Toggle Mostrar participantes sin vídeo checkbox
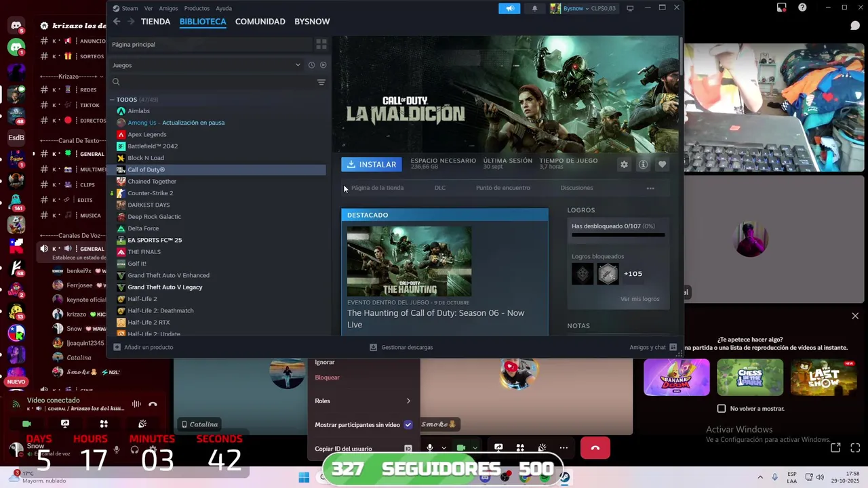The height and width of the screenshot is (488, 868). pyautogui.click(x=408, y=425)
